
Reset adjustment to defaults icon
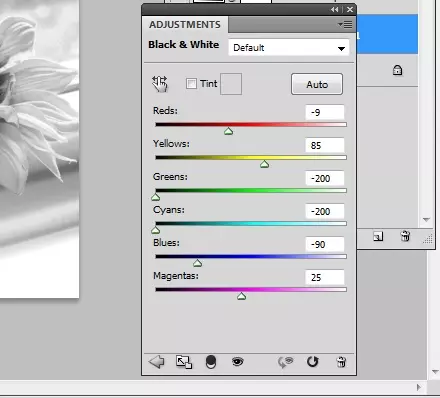pyautogui.click(x=312, y=362)
